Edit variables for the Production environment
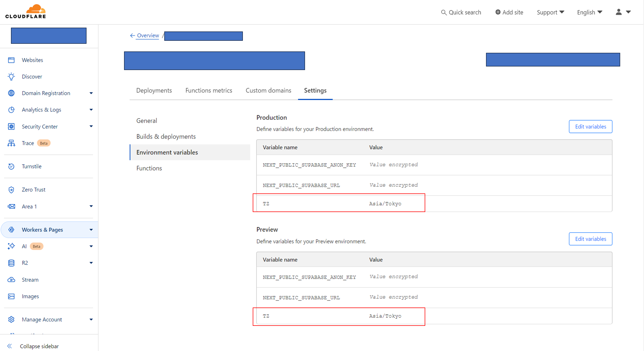Image resolution: width=644 pixels, height=351 pixels. (x=590, y=127)
